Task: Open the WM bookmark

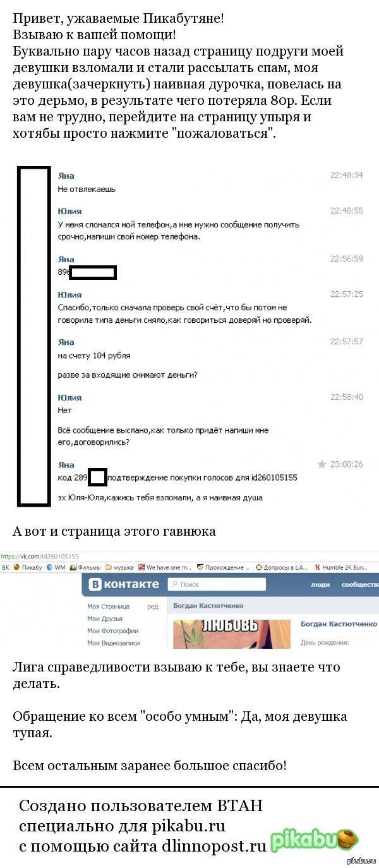Action: (x=57, y=567)
